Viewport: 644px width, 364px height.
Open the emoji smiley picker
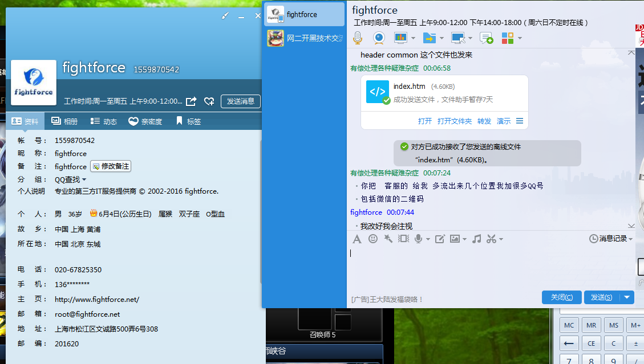pyautogui.click(x=373, y=239)
